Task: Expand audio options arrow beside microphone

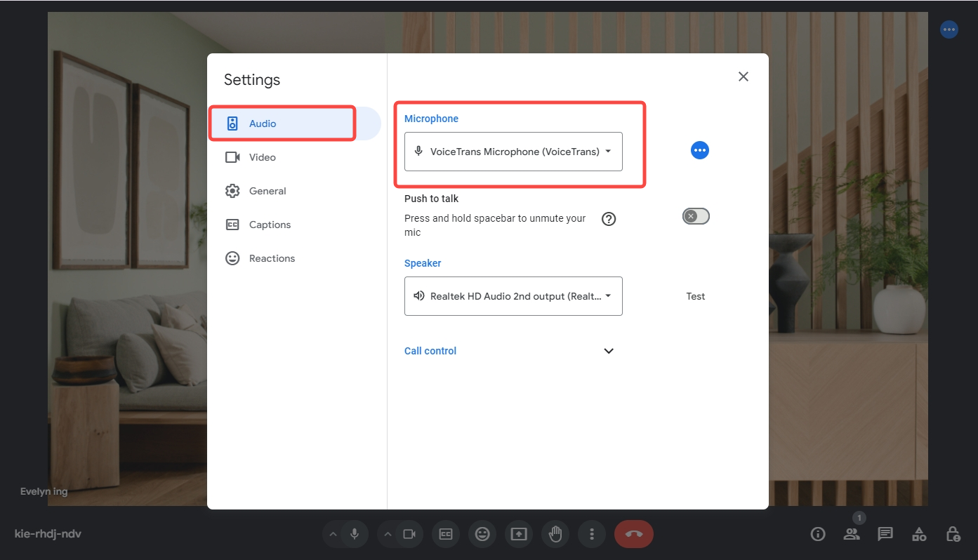Action: pos(333,534)
